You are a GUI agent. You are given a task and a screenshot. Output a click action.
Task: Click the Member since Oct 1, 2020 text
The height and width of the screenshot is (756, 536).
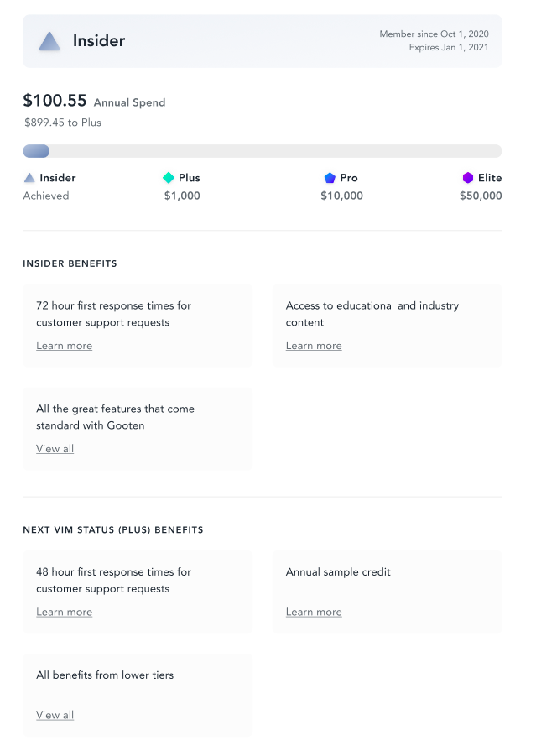tap(434, 34)
